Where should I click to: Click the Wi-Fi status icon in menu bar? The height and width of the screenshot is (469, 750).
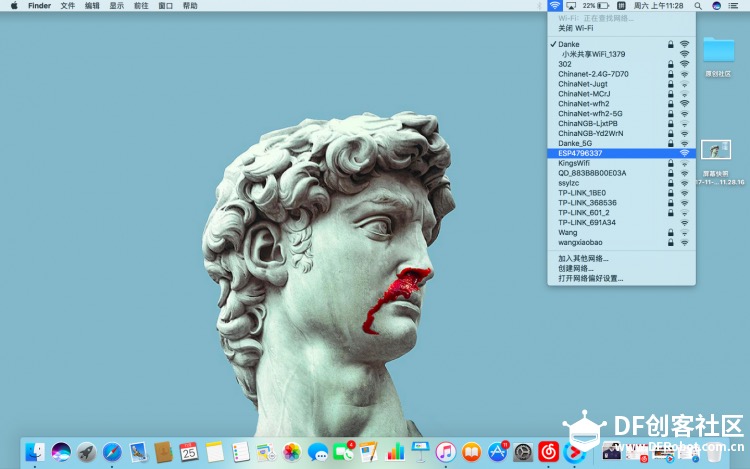(x=554, y=6)
